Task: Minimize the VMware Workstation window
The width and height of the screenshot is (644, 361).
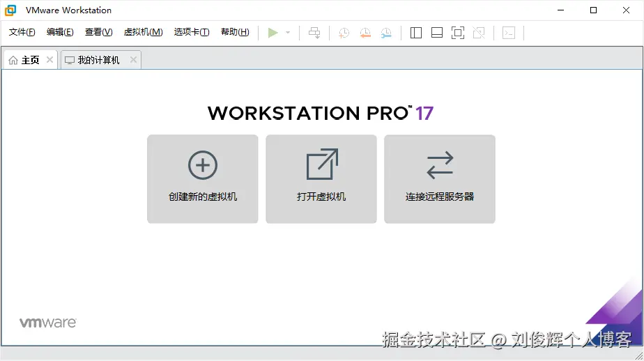Action: 560,10
